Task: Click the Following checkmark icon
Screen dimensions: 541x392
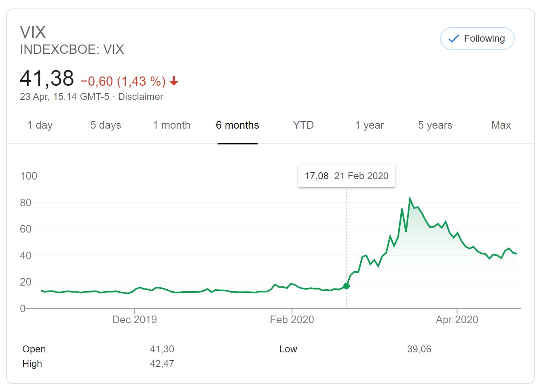Action: [454, 39]
